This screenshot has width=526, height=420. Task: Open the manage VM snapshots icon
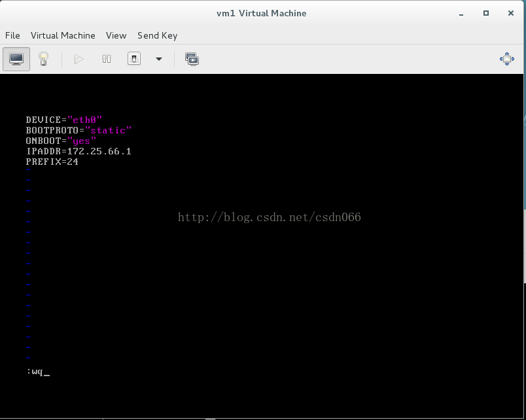192,60
